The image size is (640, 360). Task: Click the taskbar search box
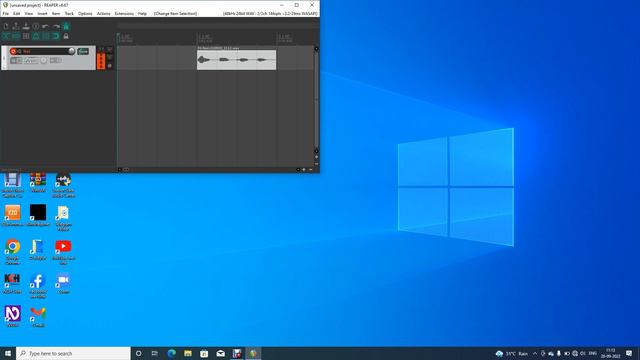[x=73, y=353]
